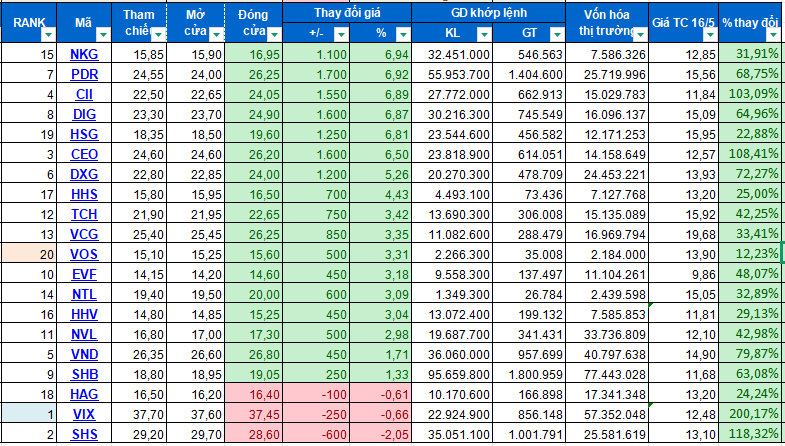Open the Vốn hóa thị trường filter dropdown
The height and width of the screenshot is (446, 785).
coord(640,34)
